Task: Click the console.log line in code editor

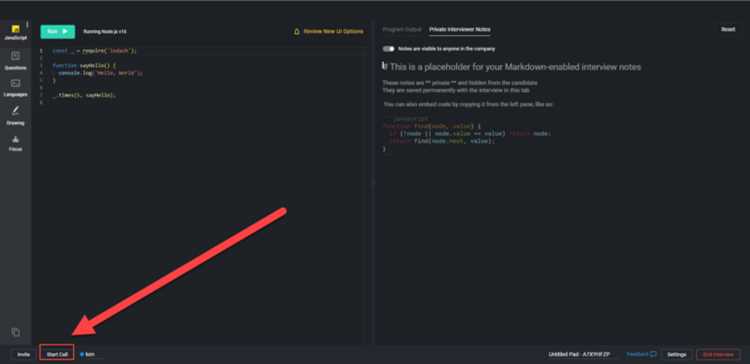Action: pos(100,73)
